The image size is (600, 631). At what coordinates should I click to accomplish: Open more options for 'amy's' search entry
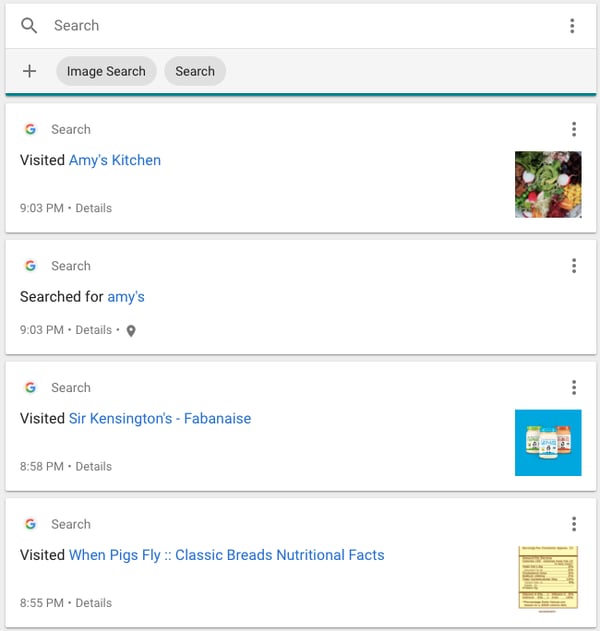pyautogui.click(x=573, y=266)
